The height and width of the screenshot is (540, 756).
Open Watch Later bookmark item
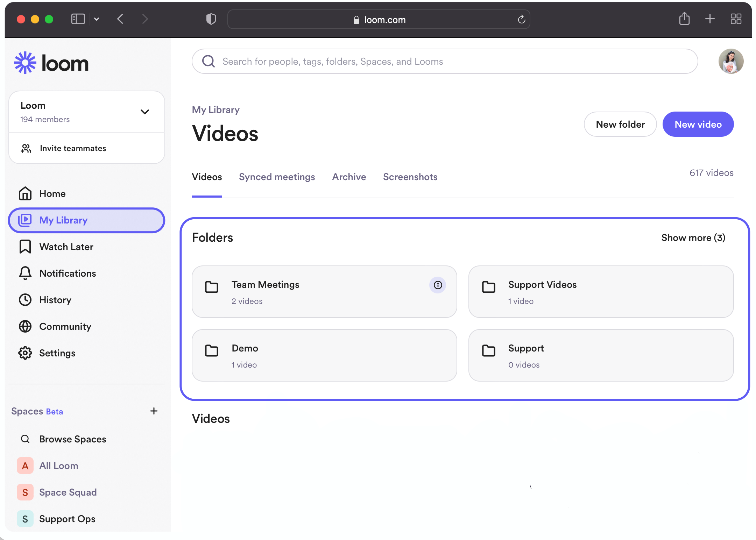[66, 247]
